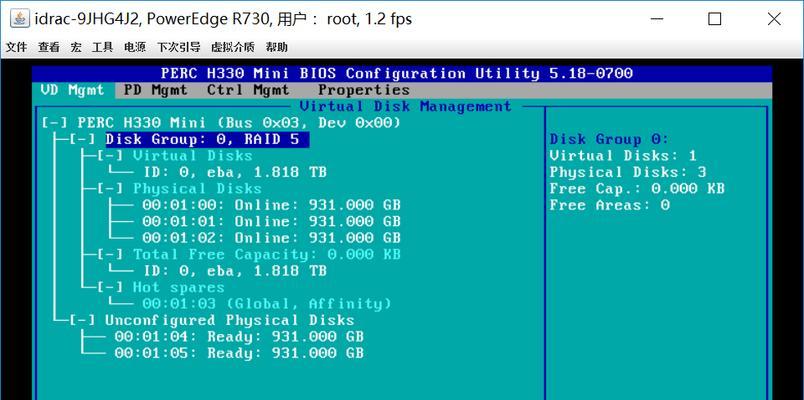Image resolution: width=804 pixels, height=400 pixels.
Task: Close the iDRAC console window
Action: pos(774,19)
